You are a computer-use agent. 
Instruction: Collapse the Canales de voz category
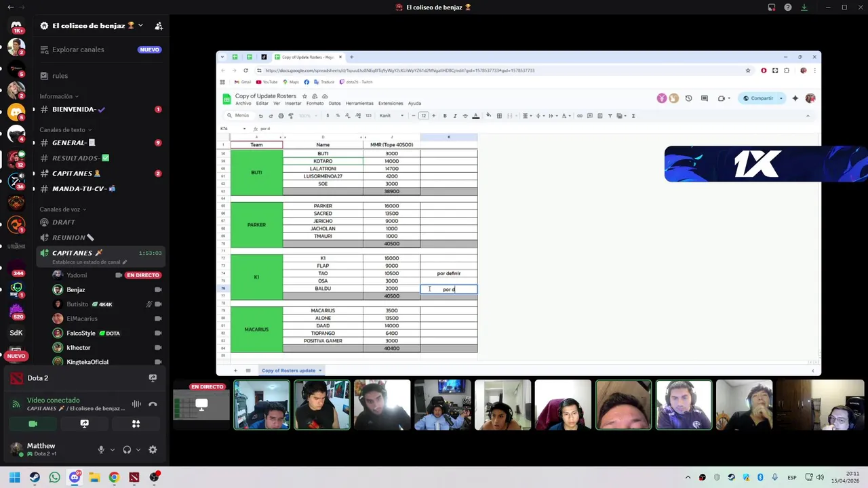coord(62,209)
